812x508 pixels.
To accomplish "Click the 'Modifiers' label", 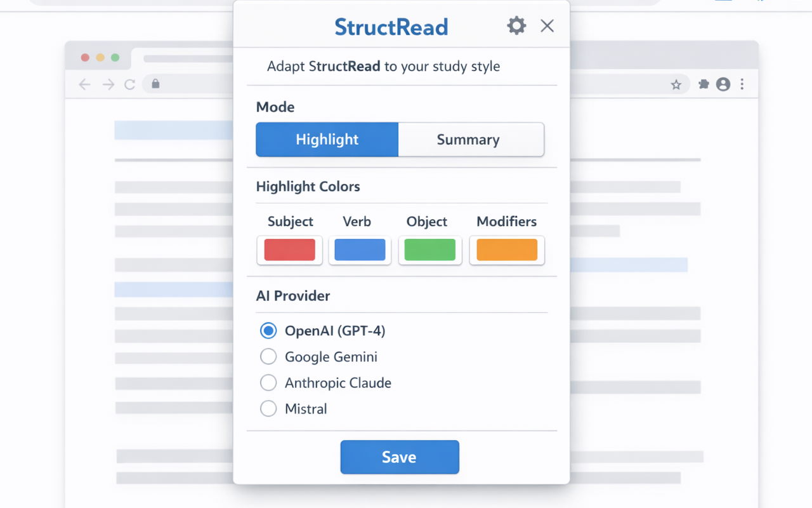I will tap(507, 222).
